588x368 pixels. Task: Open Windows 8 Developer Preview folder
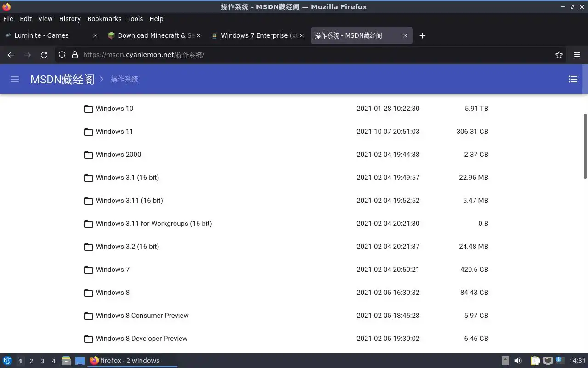(141, 339)
